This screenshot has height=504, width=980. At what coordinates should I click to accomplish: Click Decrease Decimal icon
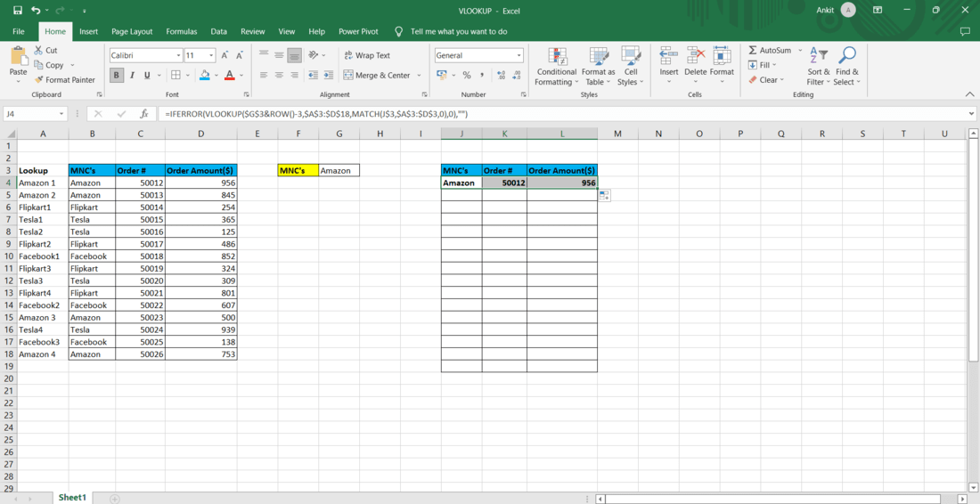click(516, 75)
